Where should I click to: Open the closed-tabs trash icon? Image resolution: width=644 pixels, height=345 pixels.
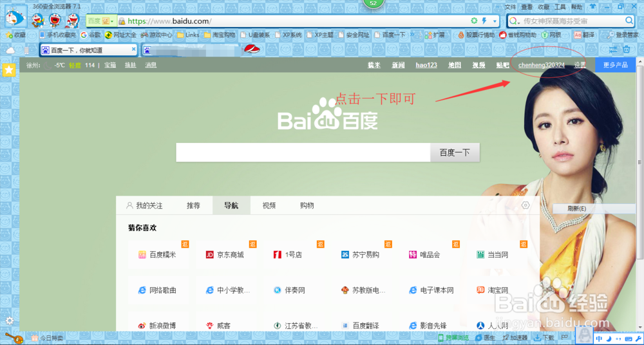(627, 50)
